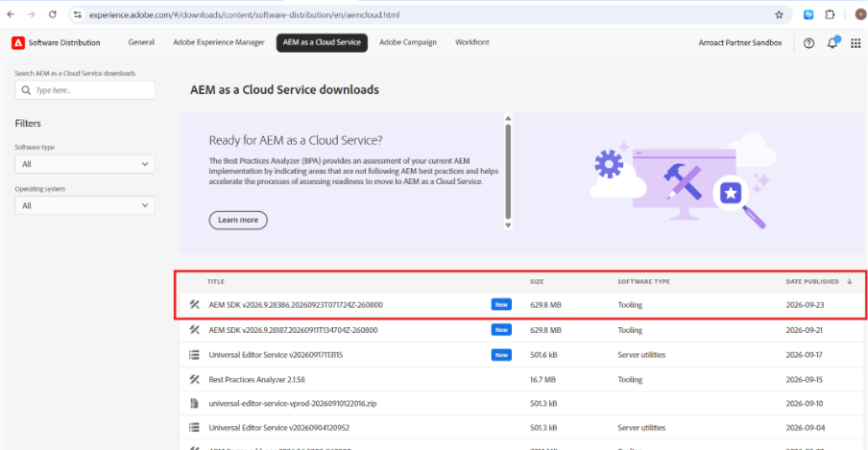The image size is (868, 450).
Task: Click in the downloads search field
Action: point(84,90)
